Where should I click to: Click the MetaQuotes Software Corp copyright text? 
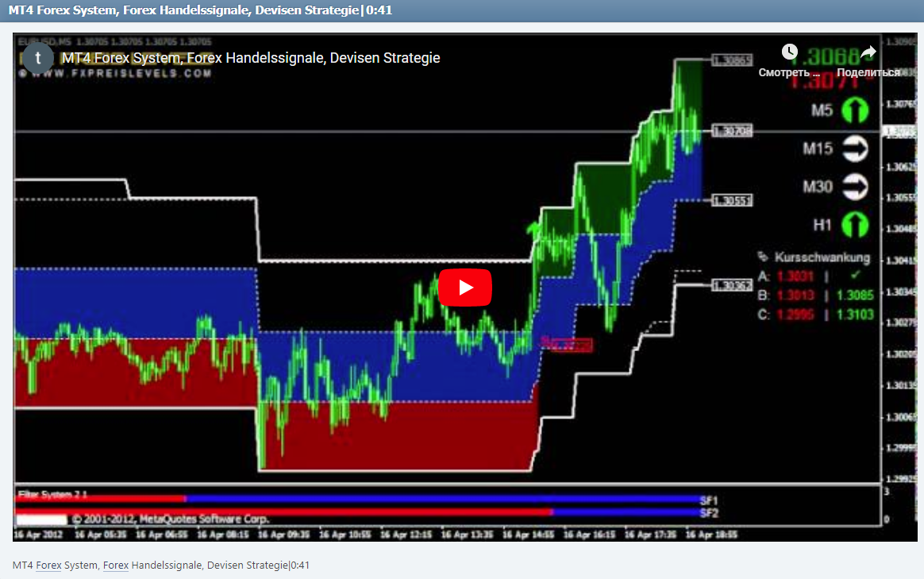171,517
